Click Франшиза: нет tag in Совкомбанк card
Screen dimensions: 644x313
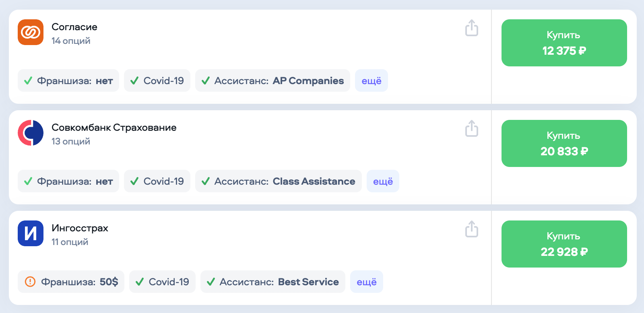pyautogui.click(x=68, y=181)
